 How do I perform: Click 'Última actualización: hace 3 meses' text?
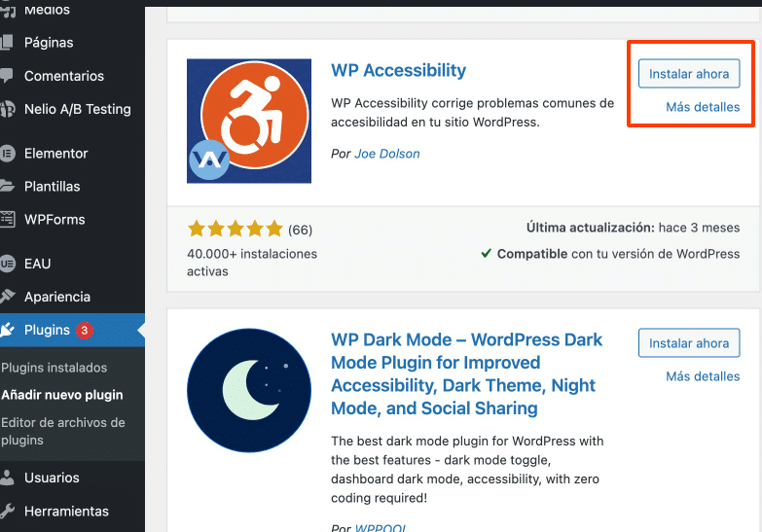634,228
